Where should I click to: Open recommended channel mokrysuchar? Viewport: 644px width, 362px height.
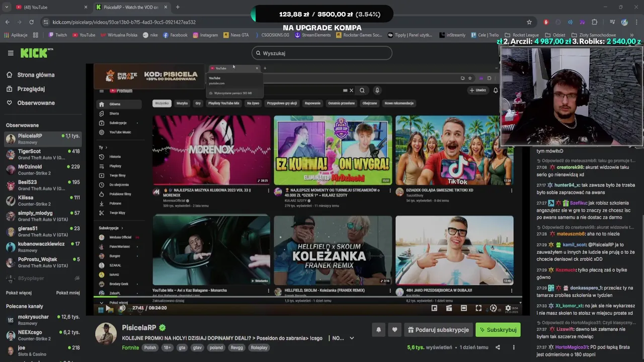click(43, 320)
